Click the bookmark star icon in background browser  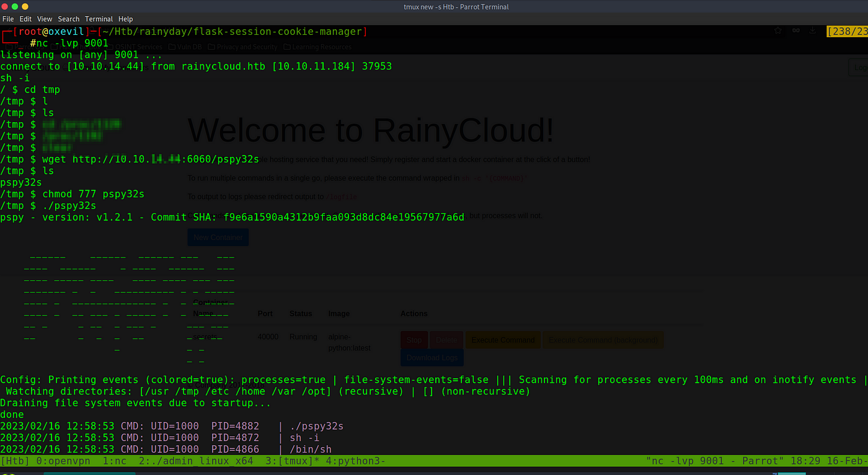click(x=778, y=30)
